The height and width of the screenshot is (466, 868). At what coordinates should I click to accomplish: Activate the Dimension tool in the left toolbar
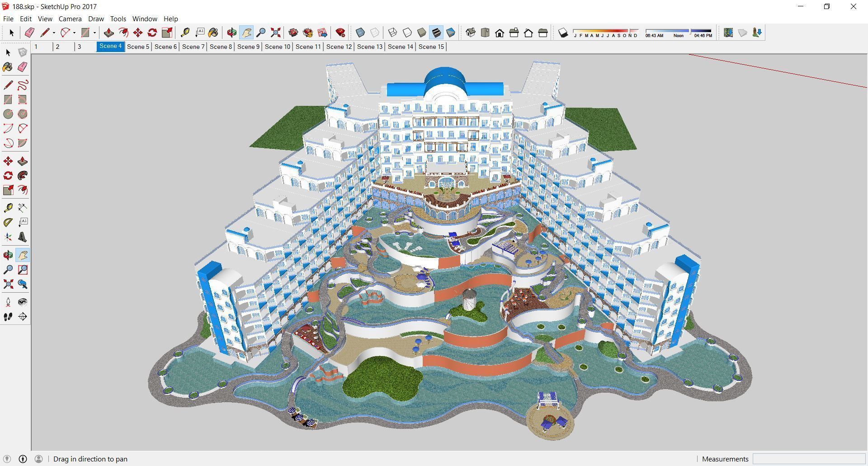tap(23, 208)
